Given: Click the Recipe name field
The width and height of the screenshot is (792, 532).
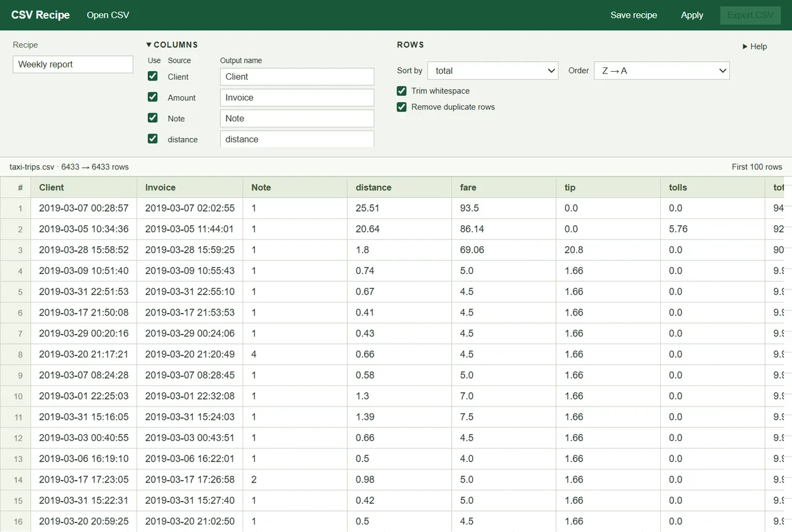Looking at the screenshot, I should (73, 64).
